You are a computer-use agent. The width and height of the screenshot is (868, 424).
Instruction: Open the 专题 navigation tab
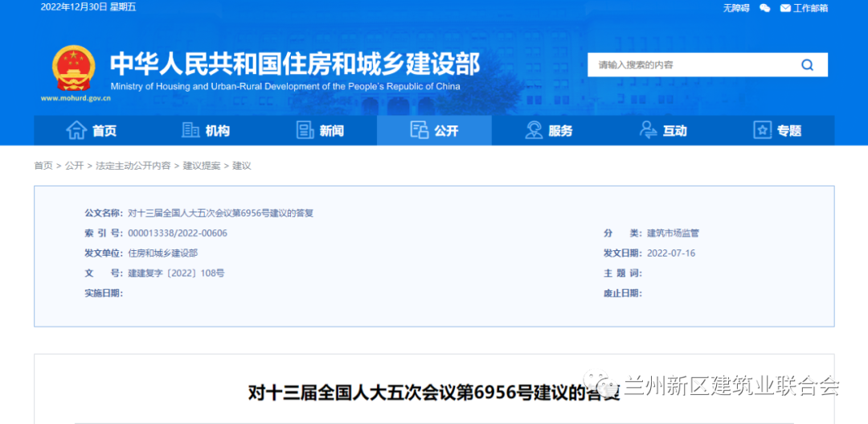coord(777,131)
